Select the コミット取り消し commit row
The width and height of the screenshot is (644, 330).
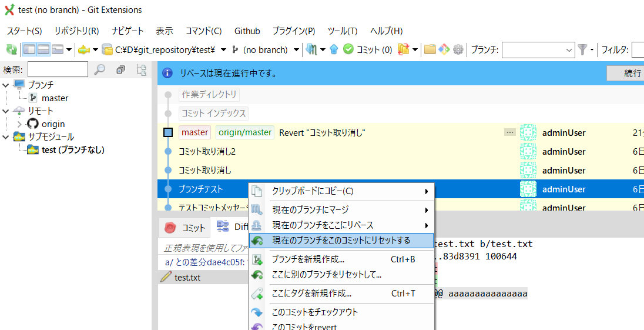coord(401,170)
